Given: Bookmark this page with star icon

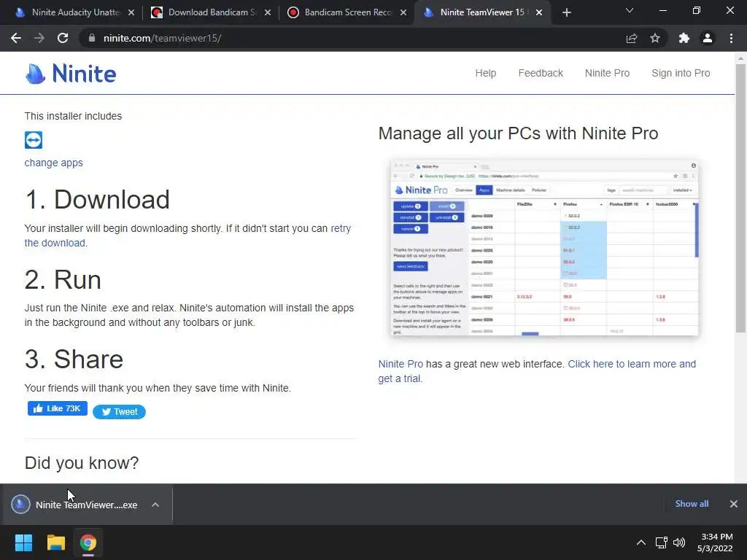Looking at the screenshot, I should pyautogui.click(x=655, y=38).
